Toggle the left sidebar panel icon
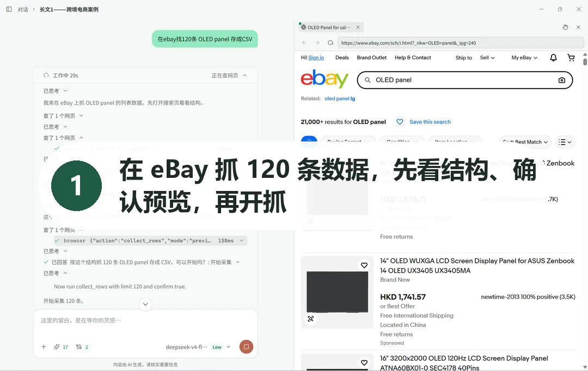588x371 pixels. pyautogui.click(x=9, y=9)
